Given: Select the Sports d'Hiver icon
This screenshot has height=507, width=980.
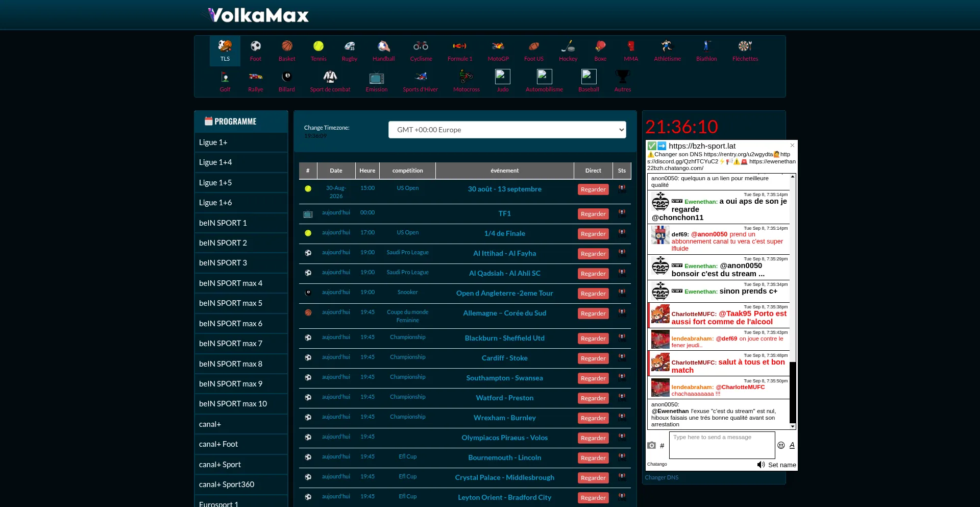Looking at the screenshot, I should pyautogui.click(x=421, y=77).
